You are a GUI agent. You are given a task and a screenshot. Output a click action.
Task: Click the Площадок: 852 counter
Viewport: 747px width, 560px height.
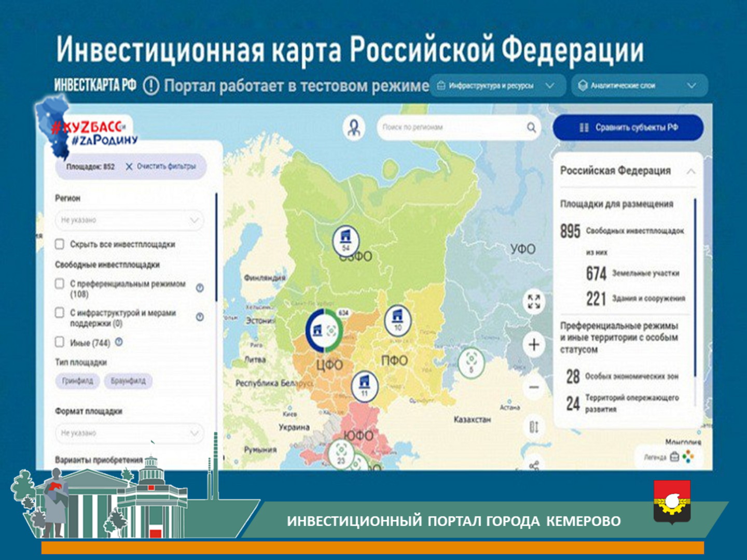point(90,166)
